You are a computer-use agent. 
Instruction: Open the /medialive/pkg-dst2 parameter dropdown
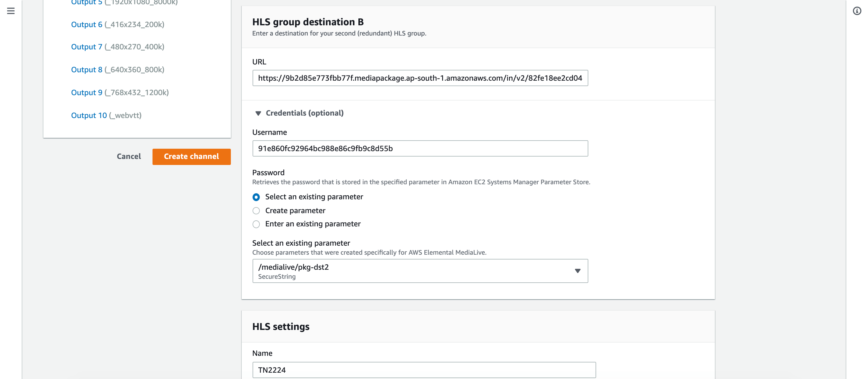coord(420,271)
